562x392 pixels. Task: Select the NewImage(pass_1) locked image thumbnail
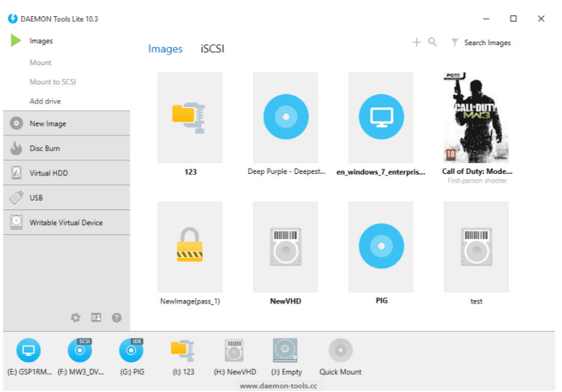tap(190, 246)
